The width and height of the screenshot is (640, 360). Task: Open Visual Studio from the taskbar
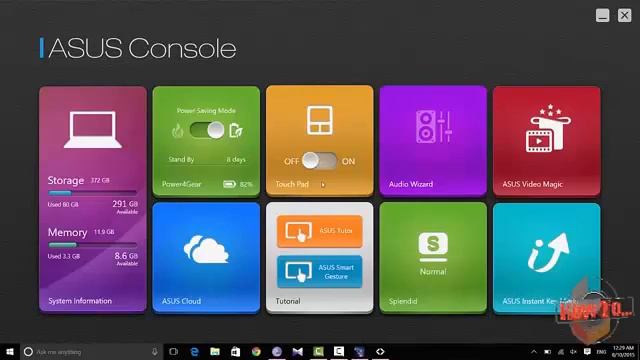pos(298,351)
